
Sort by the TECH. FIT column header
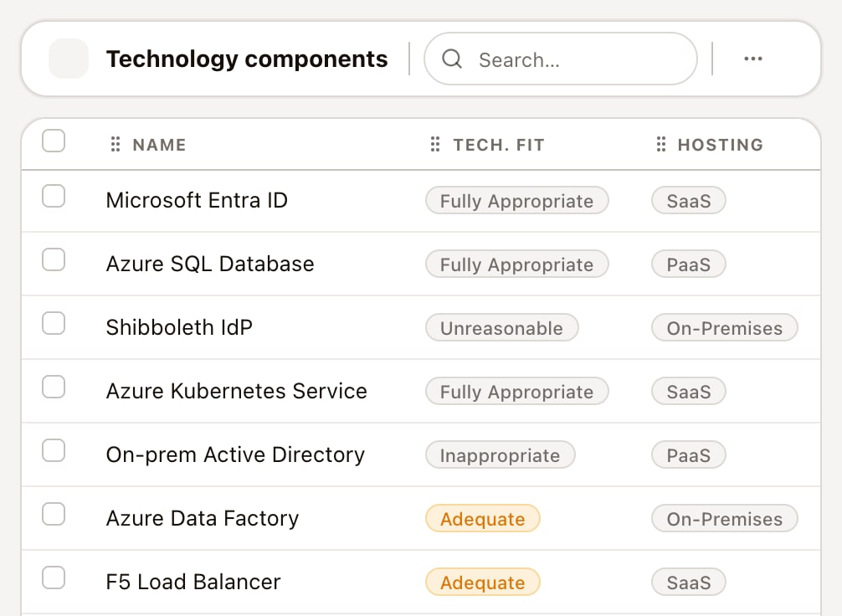(499, 145)
